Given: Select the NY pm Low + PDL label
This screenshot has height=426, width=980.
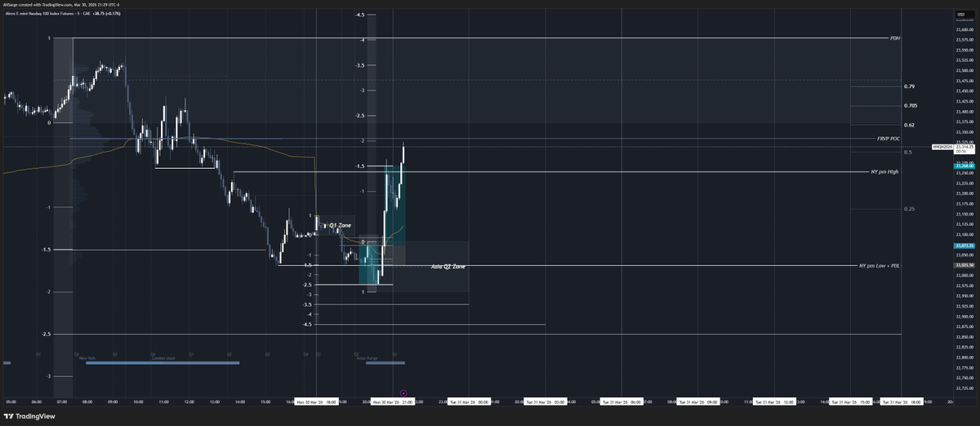Looking at the screenshot, I should click(880, 266).
